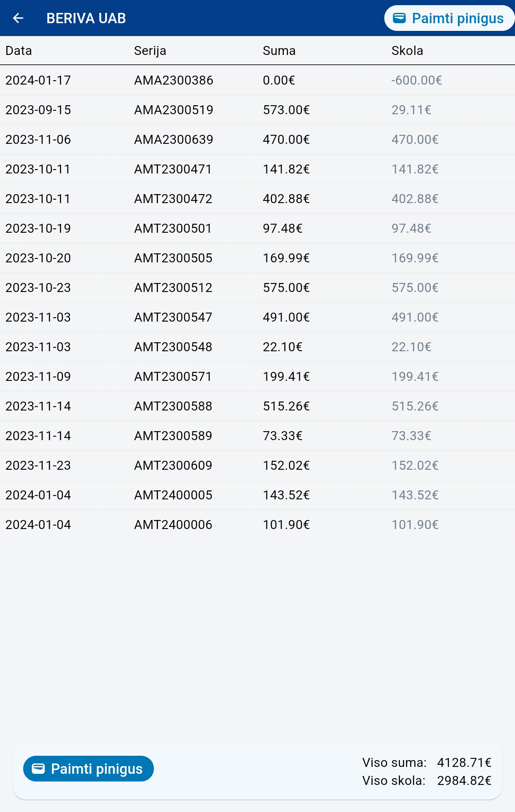The height and width of the screenshot is (812, 515).
Task: Click the wallet icon in bottom Paimti pinigus
Action: pyautogui.click(x=38, y=769)
